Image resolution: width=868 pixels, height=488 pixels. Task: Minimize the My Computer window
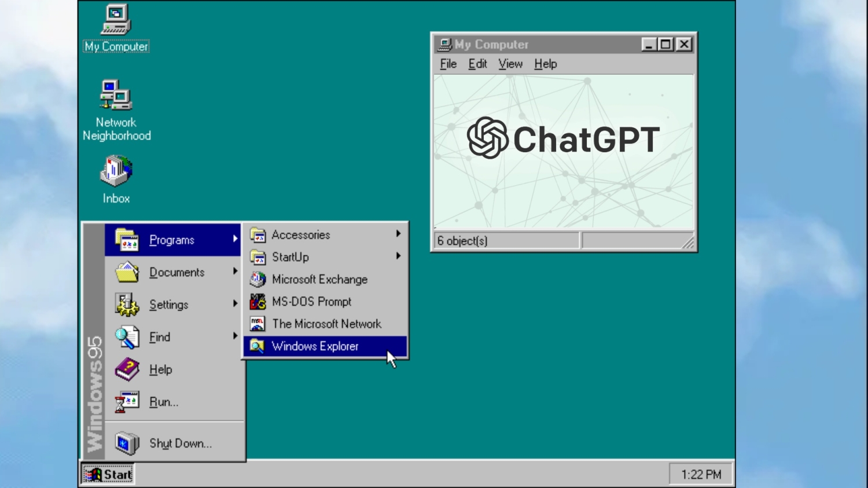coord(649,45)
